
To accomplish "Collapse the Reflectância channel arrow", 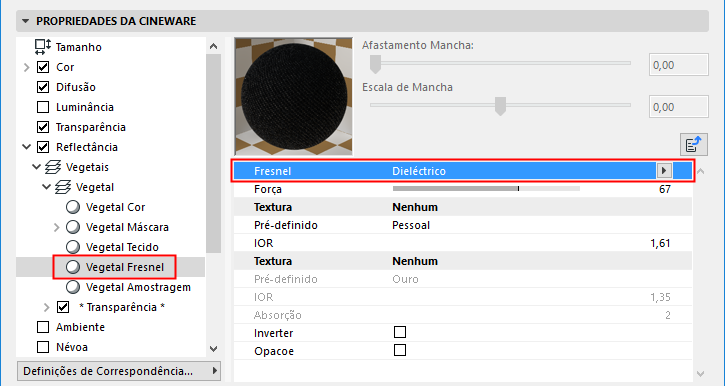I will [27, 147].
